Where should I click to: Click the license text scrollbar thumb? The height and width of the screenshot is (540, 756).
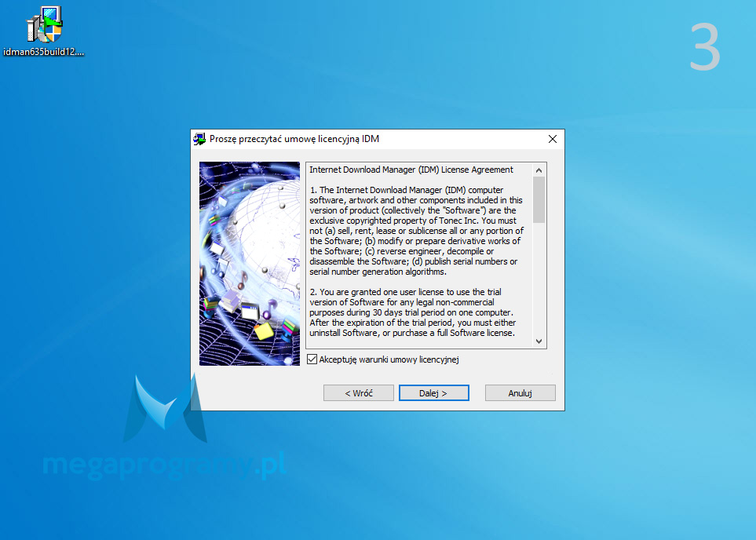(x=539, y=199)
